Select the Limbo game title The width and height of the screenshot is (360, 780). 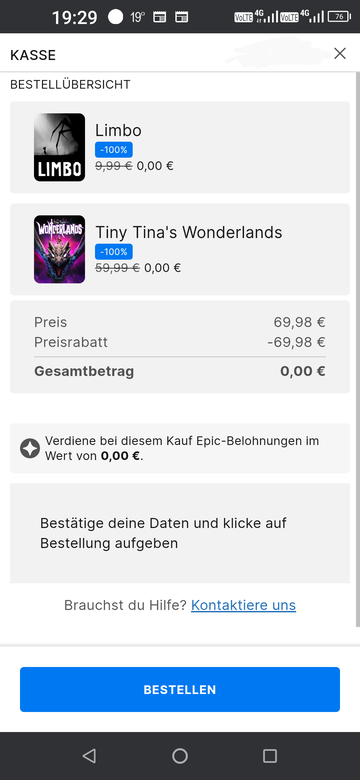click(x=118, y=130)
